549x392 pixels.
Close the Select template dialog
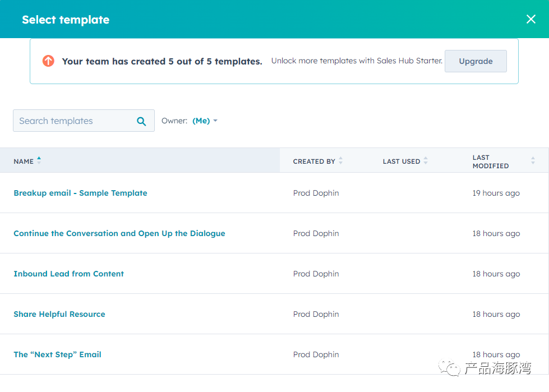(x=531, y=19)
